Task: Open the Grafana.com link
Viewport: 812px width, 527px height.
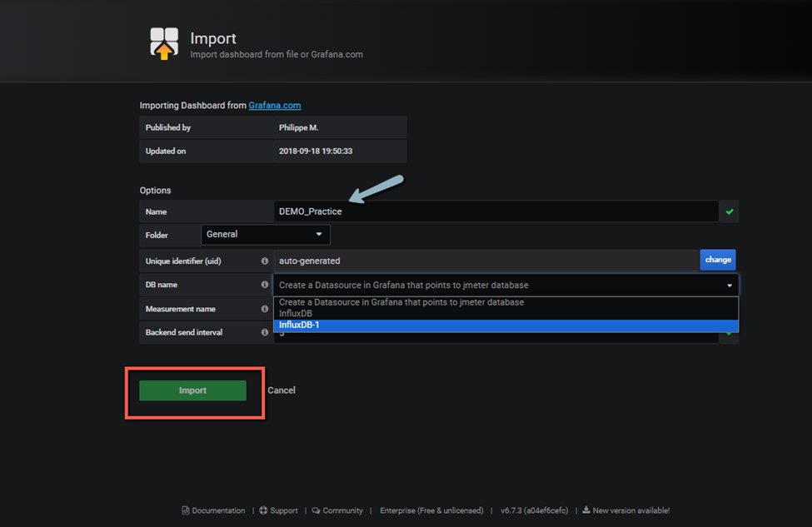Action: pyautogui.click(x=275, y=105)
